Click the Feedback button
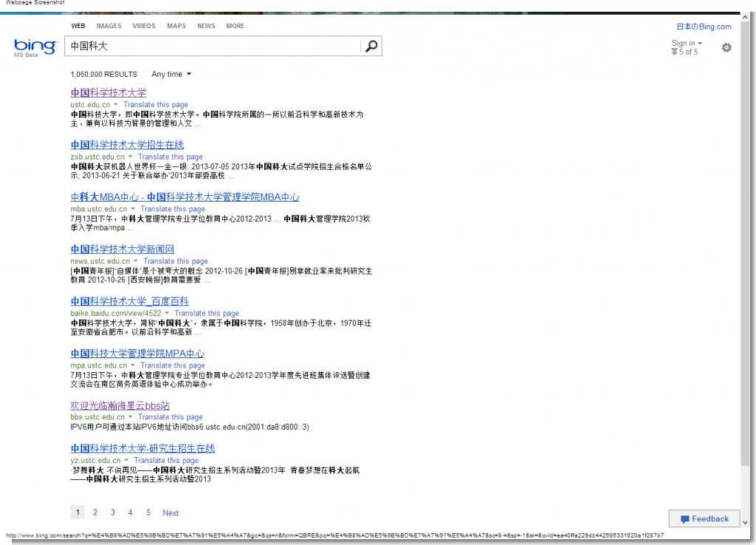 pyautogui.click(x=704, y=518)
